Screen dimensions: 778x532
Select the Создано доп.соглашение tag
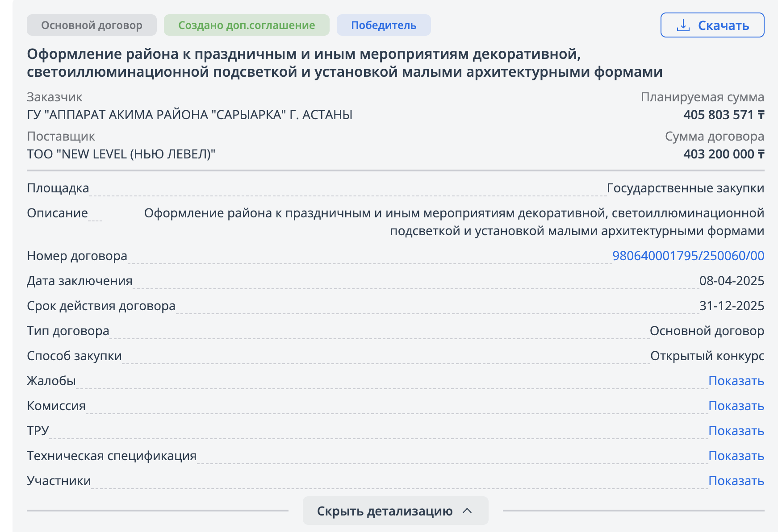(x=247, y=25)
